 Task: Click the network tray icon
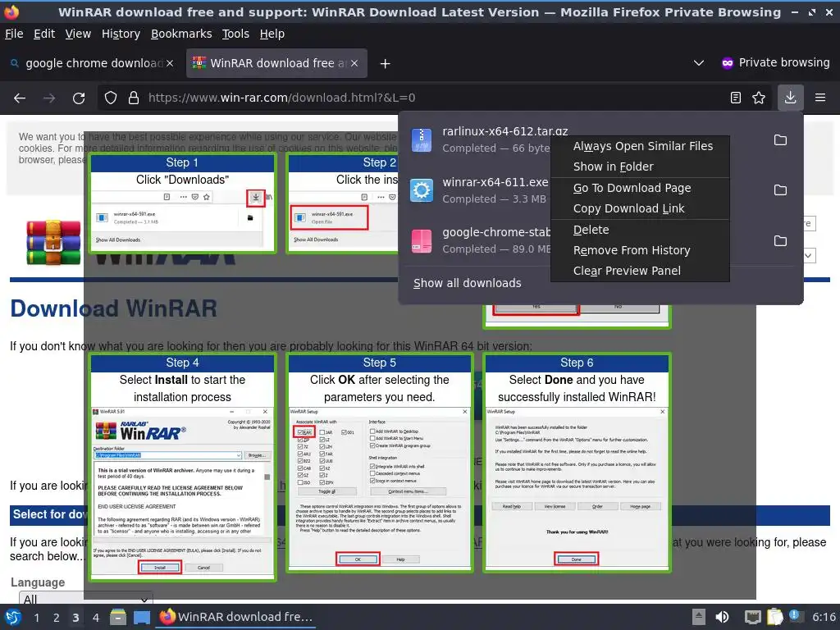coord(752,617)
